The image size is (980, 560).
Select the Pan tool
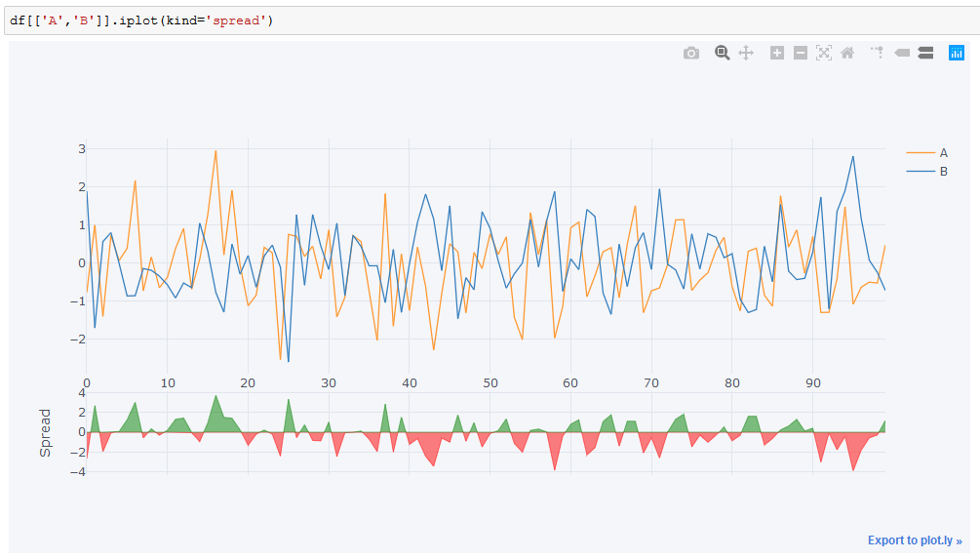pyautogui.click(x=746, y=53)
